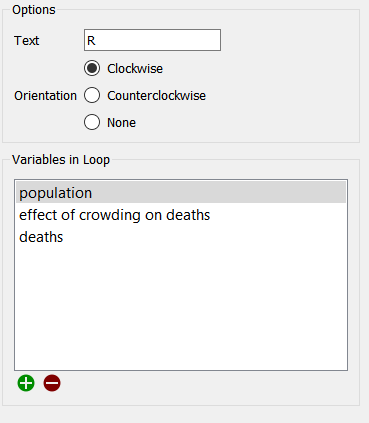Click into the Text input field
The height and width of the screenshot is (423, 369).
[x=152, y=40]
